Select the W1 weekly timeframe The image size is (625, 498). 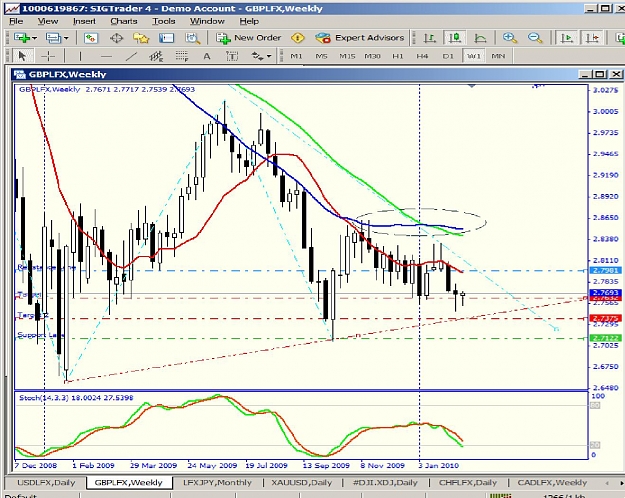(473, 56)
